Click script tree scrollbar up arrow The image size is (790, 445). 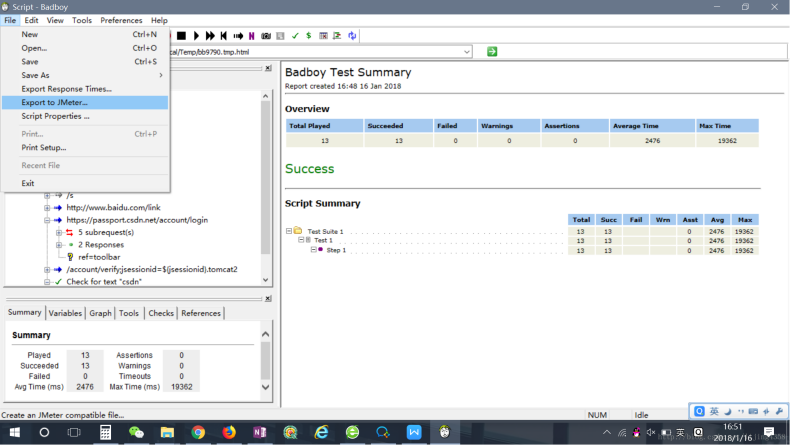pos(266,96)
